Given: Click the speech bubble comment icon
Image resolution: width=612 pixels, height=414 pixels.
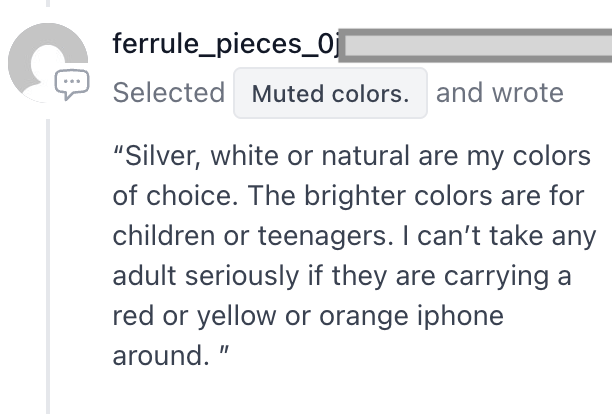Looking at the screenshot, I should (72, 84).
